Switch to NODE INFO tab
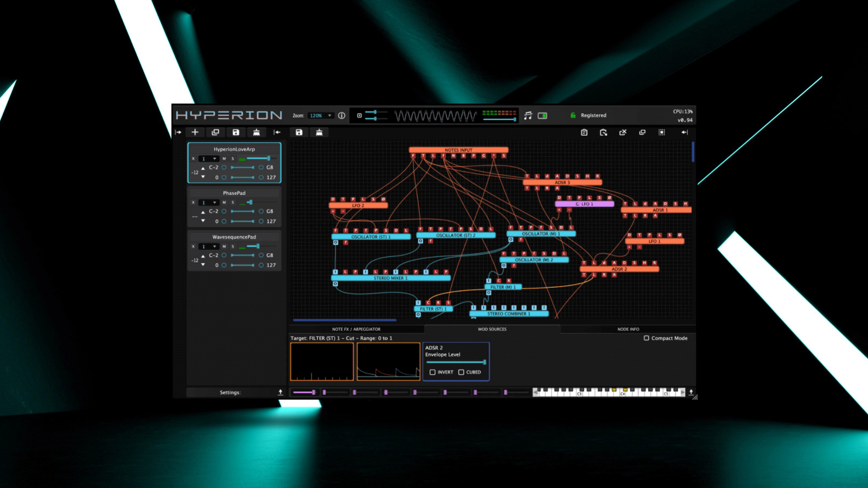This screenshot has width=868, height=488. (x=628, y=329)
